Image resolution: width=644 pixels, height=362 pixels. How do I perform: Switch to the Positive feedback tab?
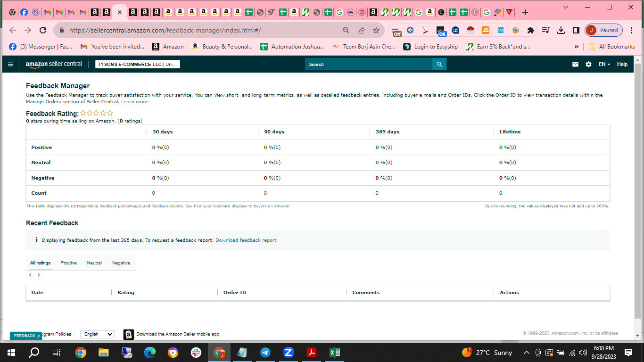tap(68, 263)
